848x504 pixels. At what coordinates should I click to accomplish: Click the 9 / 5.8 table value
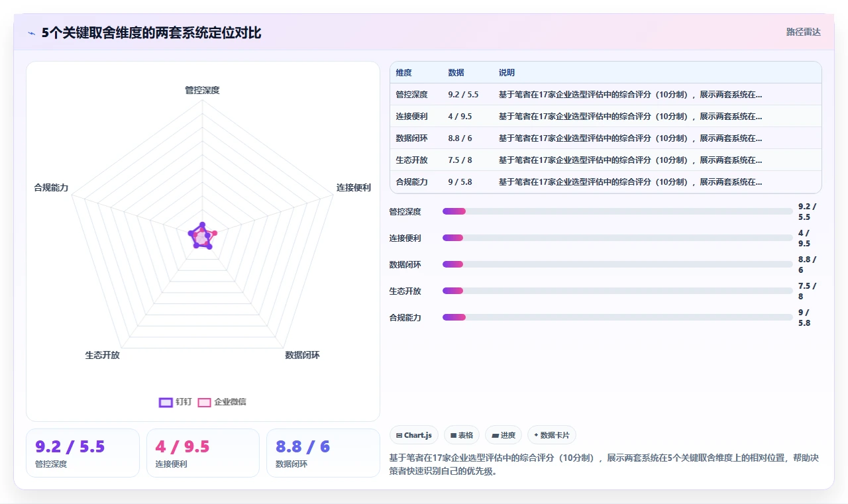tap(460, 182)
